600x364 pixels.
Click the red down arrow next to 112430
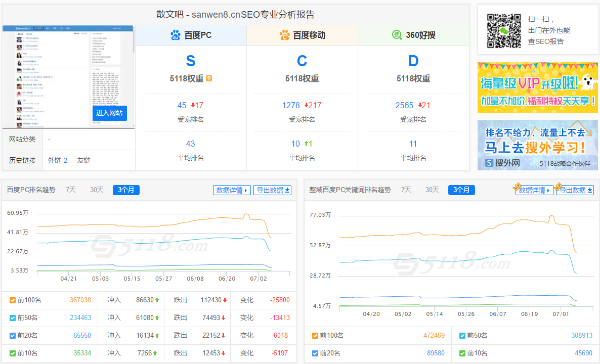tap(225, 300)
